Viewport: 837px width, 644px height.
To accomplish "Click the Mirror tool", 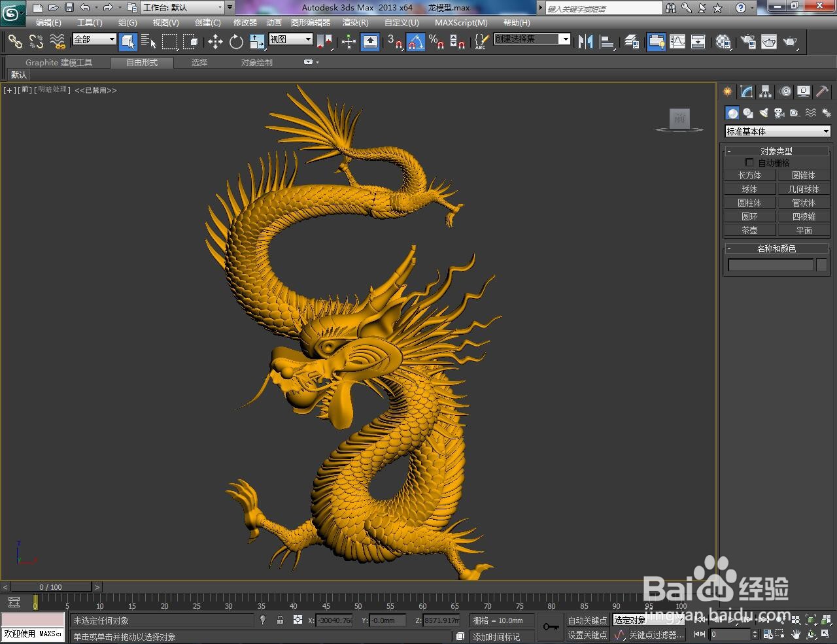I will (x=586, y=42).
